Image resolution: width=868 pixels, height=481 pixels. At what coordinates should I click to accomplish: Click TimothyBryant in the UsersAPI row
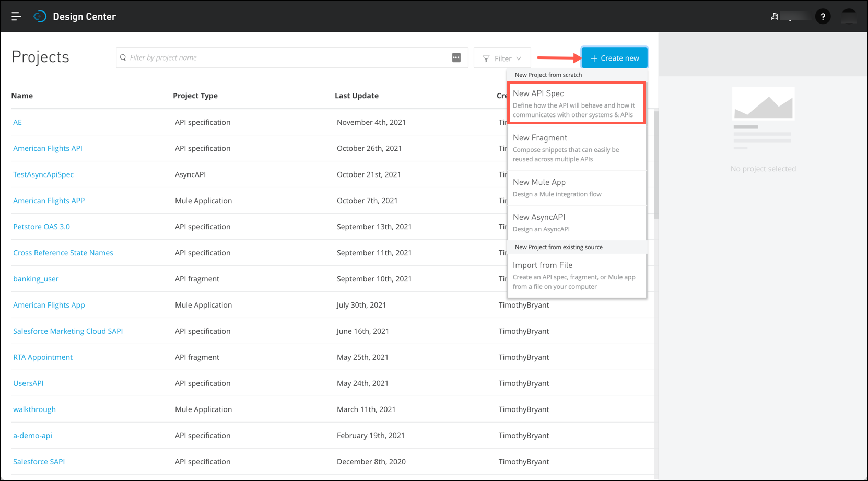(524, 383)
